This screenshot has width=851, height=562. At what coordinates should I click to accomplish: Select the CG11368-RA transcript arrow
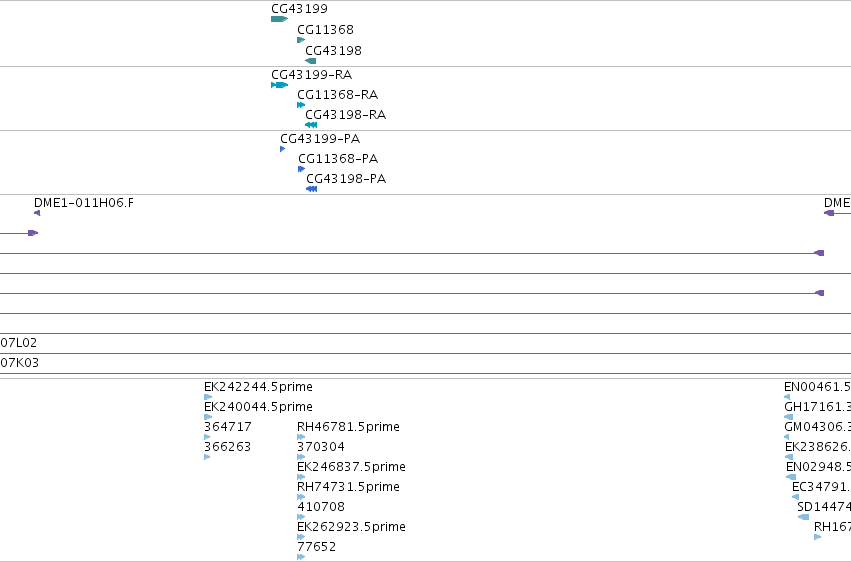(x=301, y=105)
